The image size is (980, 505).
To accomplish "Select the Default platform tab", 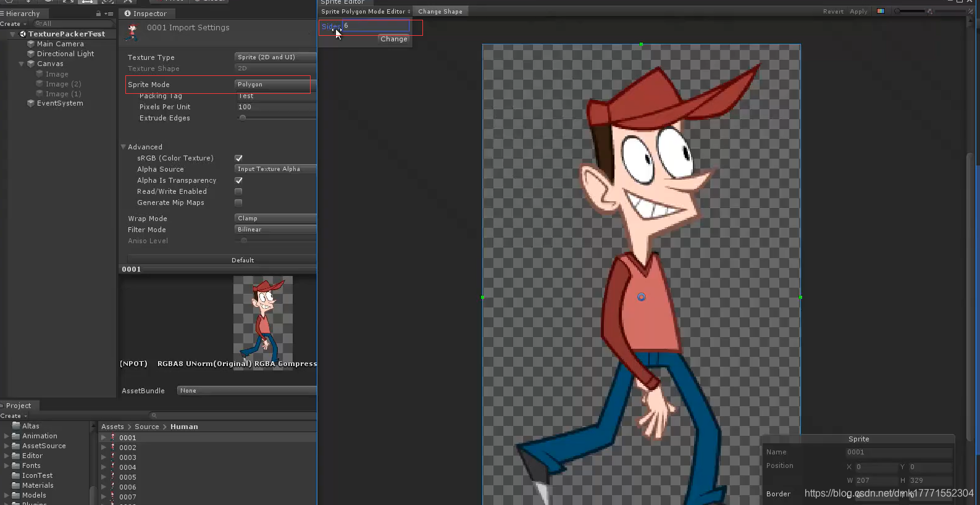I will [x=243, y=260].
